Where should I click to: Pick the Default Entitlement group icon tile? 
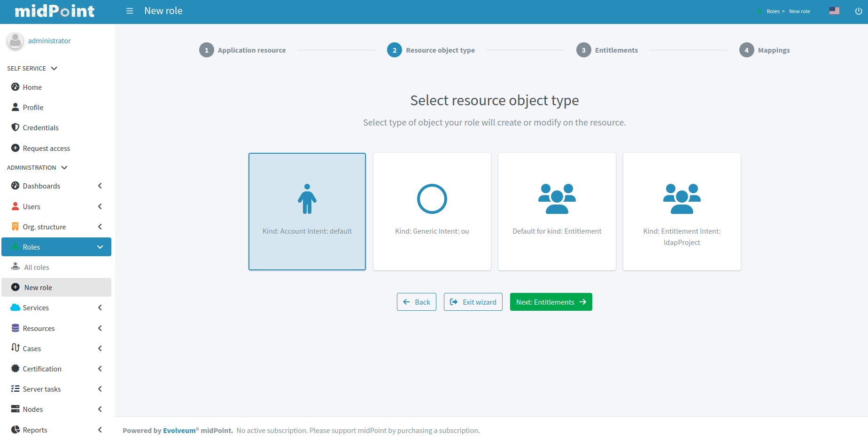point(557,199)
